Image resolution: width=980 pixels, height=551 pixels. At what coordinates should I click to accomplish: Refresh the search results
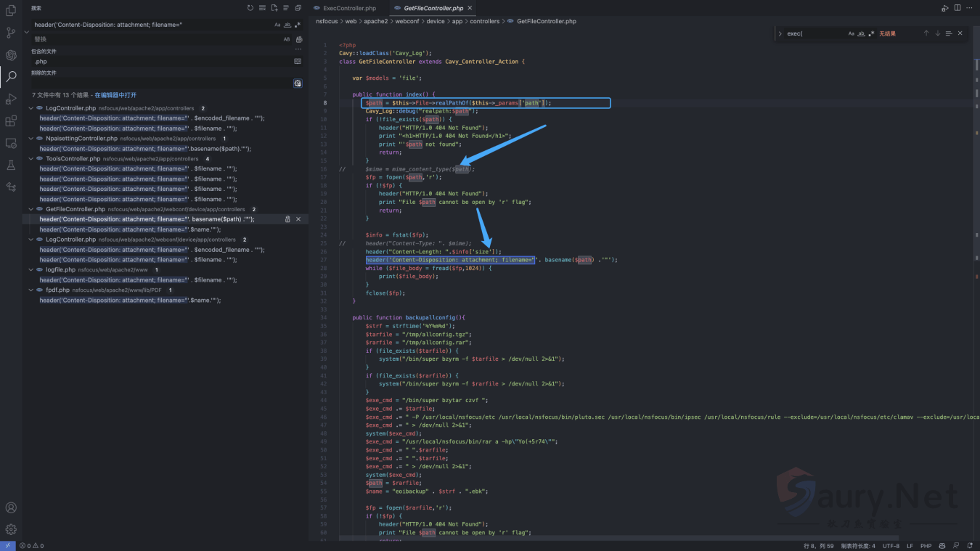pyautogui.click(x=250, y=8)
